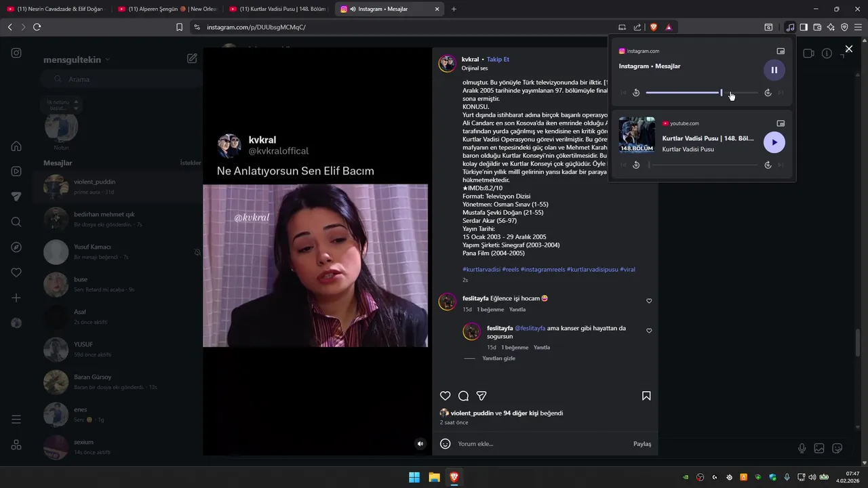Expand the mensgultekin account switcher

coord(77,60)
